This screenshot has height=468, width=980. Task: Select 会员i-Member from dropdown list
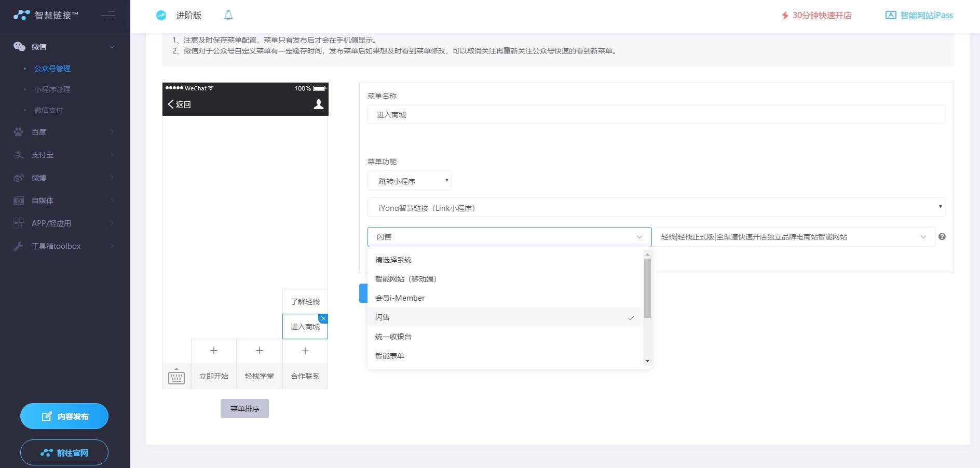point(400,298)
